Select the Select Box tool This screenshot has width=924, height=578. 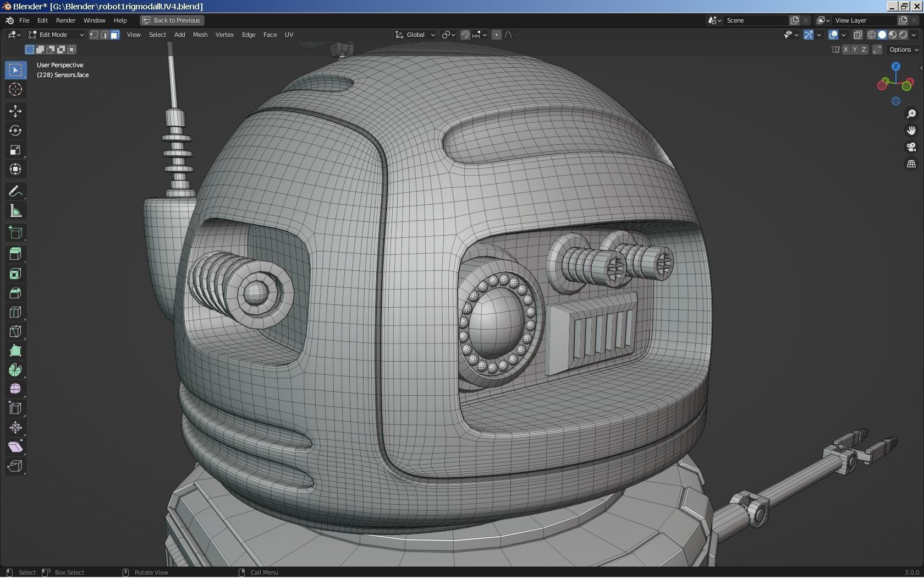15,70
